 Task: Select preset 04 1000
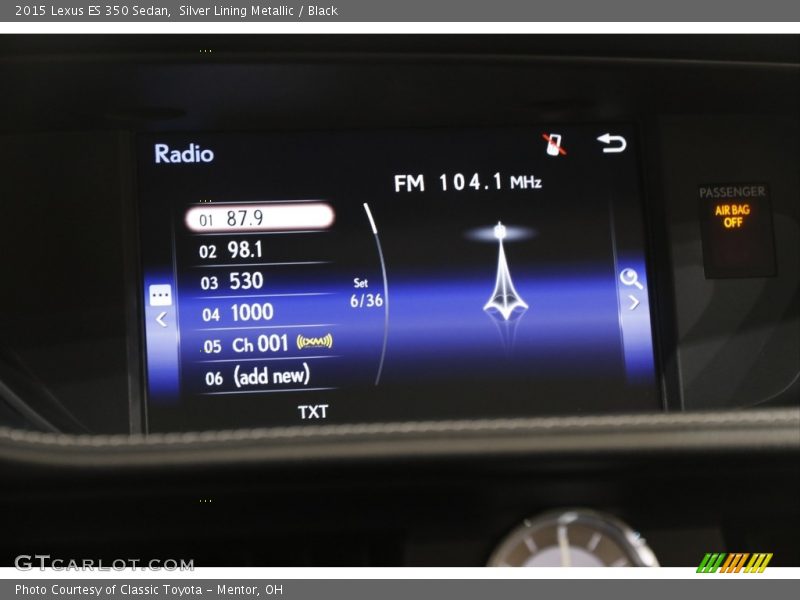pyautogui.click(x=263, y=312)
